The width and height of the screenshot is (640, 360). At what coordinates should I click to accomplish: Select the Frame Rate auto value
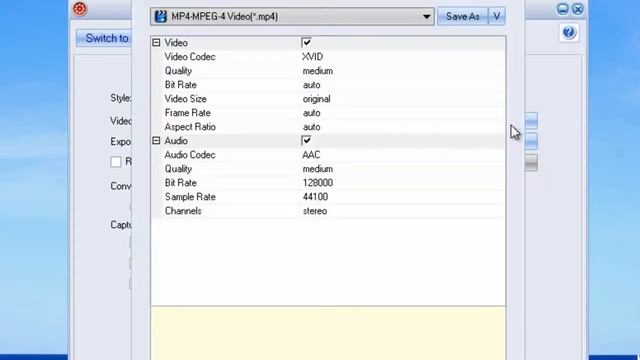(311, 113)
